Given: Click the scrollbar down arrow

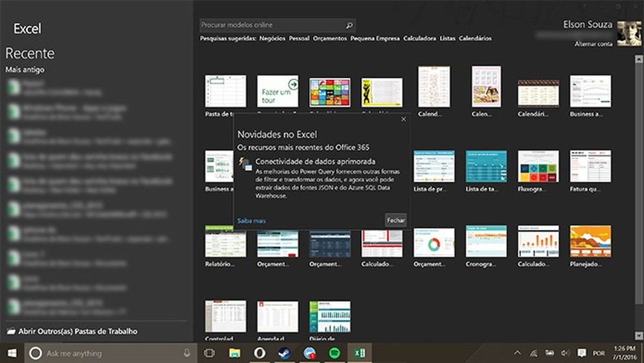Looking at the screenshot, I should 639,336.
